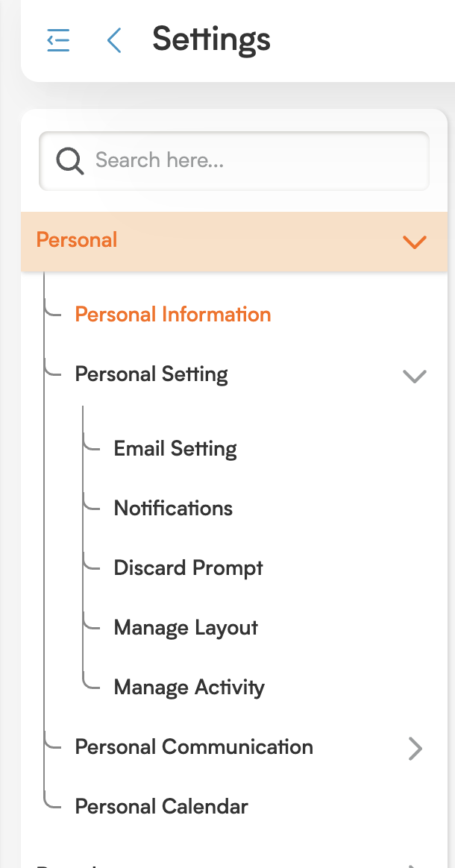Collapse Personal Setting with gray chevron
Image resolution: width=455 pixels, height=868 pixels.
415,376
